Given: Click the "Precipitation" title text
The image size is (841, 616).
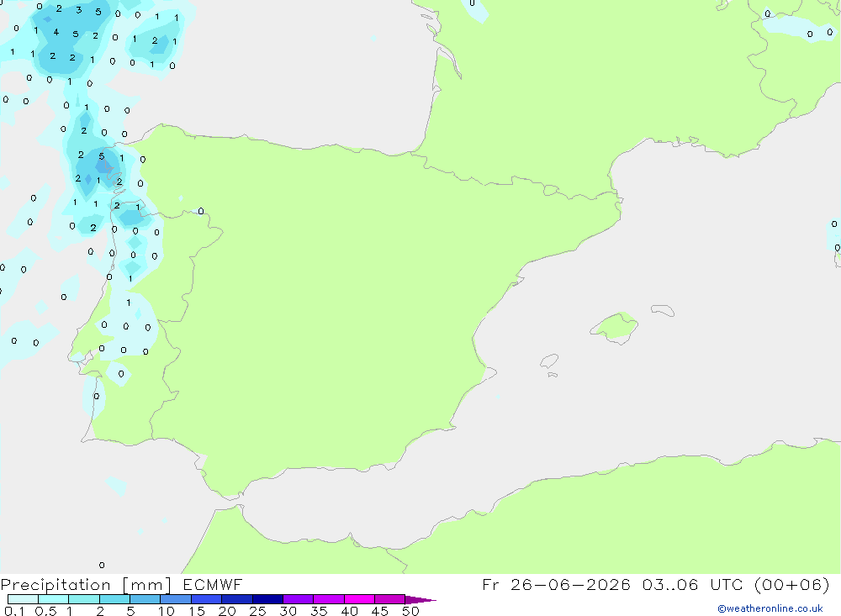Looking at the screenshot, I should [x=56, y=585].
